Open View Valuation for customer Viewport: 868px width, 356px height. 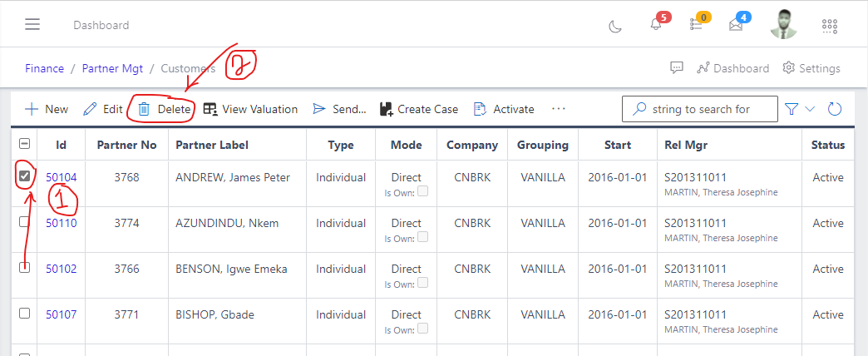[250, 109]
